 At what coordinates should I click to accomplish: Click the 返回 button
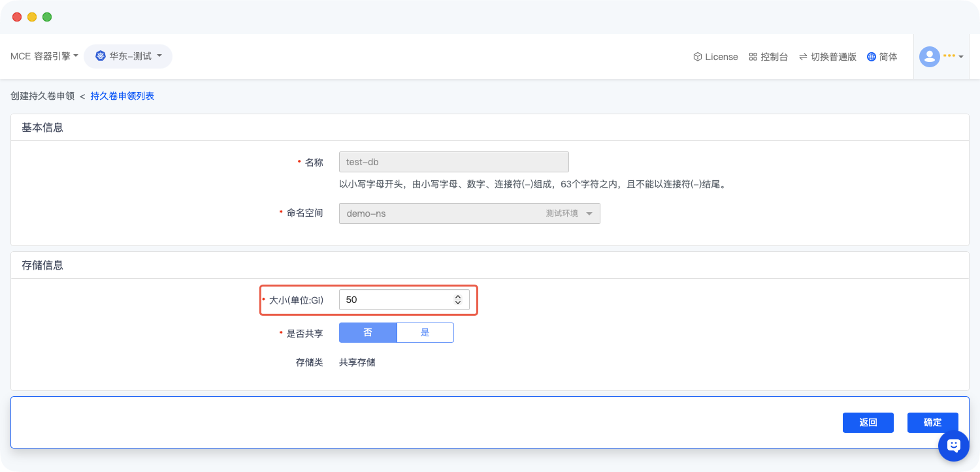[x=868, y=422]
